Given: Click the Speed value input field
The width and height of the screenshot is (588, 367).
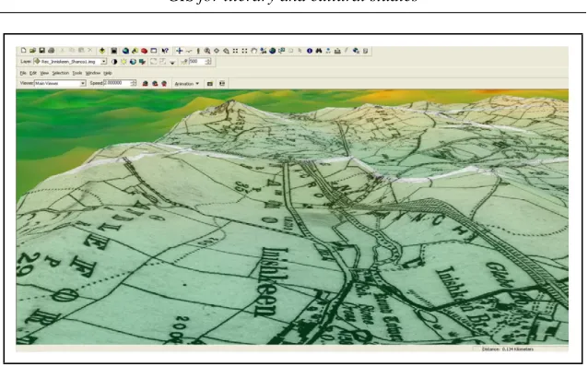Looking at the screenshot, I should click(x=117, y=83).
